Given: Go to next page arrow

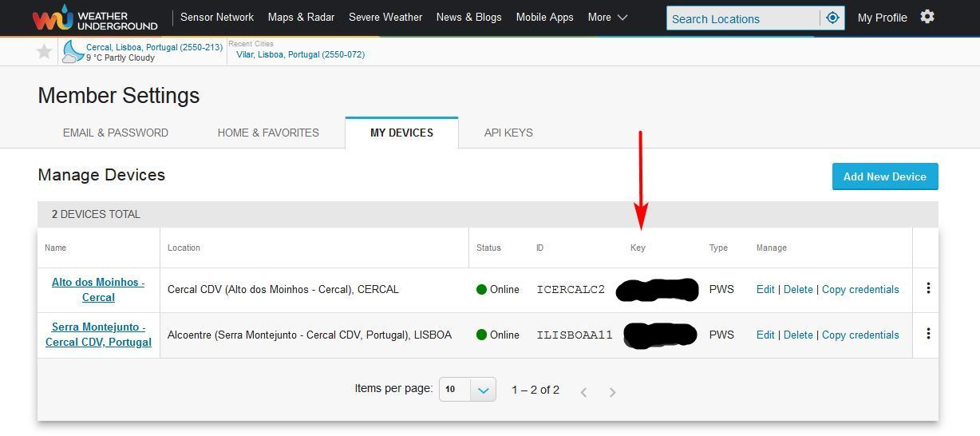Looking at the screenshot, I should click(x=612, y=391).
